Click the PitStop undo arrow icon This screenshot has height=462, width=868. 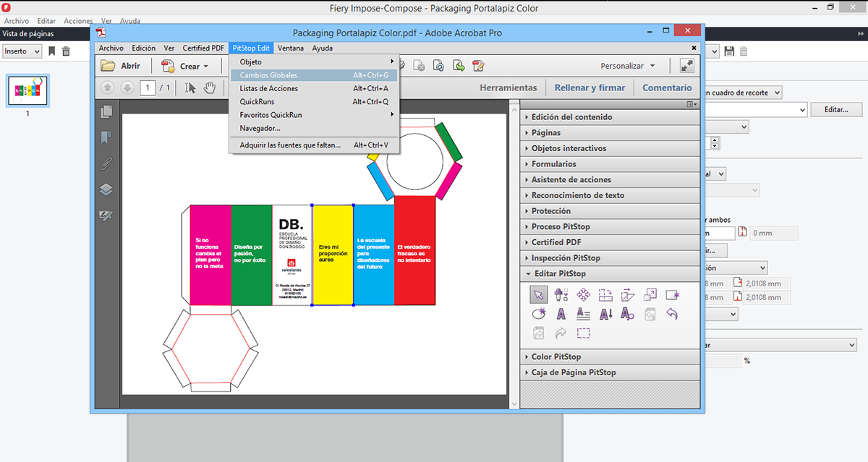point(672,314)
